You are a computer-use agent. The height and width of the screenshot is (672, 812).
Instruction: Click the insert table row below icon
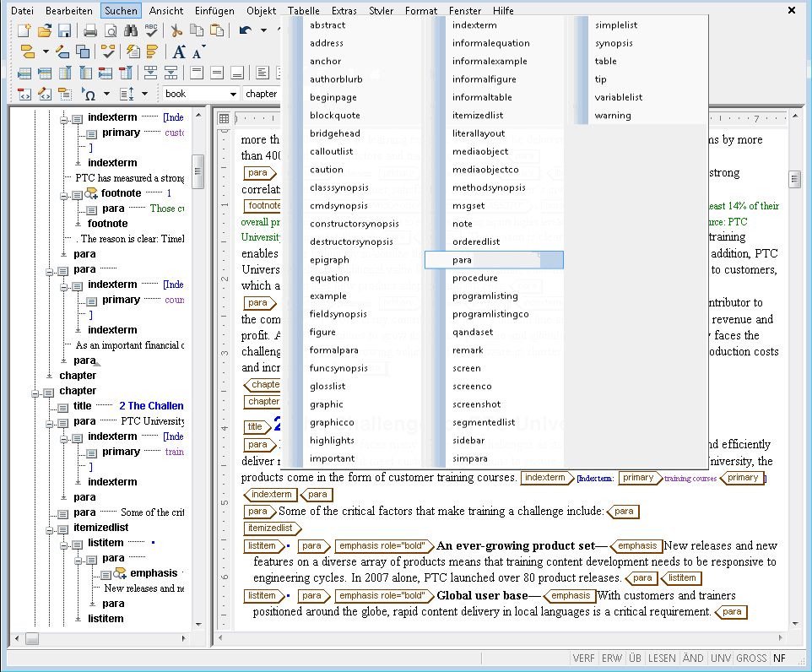(x=45, y=73)
